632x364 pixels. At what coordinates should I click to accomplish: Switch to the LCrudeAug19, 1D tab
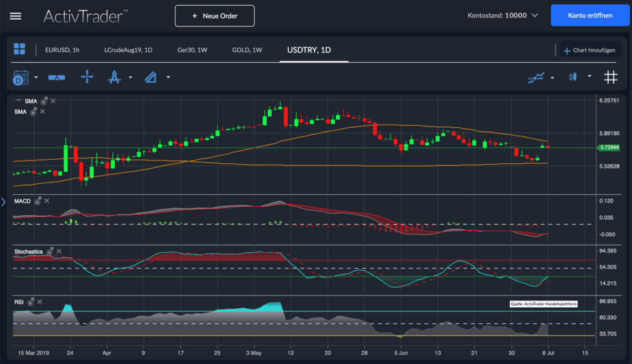click(128, 50)
